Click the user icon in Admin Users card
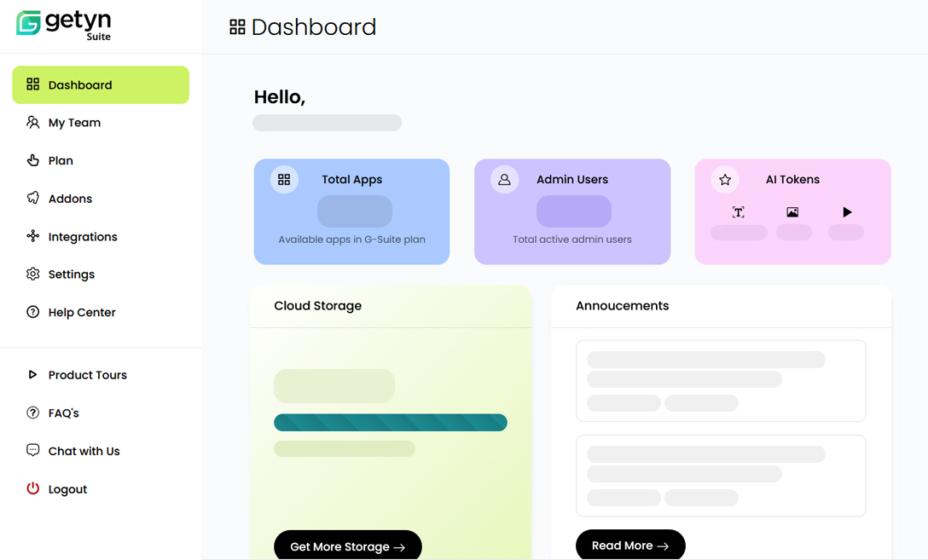The image size is (928, 560). (504, 180)
